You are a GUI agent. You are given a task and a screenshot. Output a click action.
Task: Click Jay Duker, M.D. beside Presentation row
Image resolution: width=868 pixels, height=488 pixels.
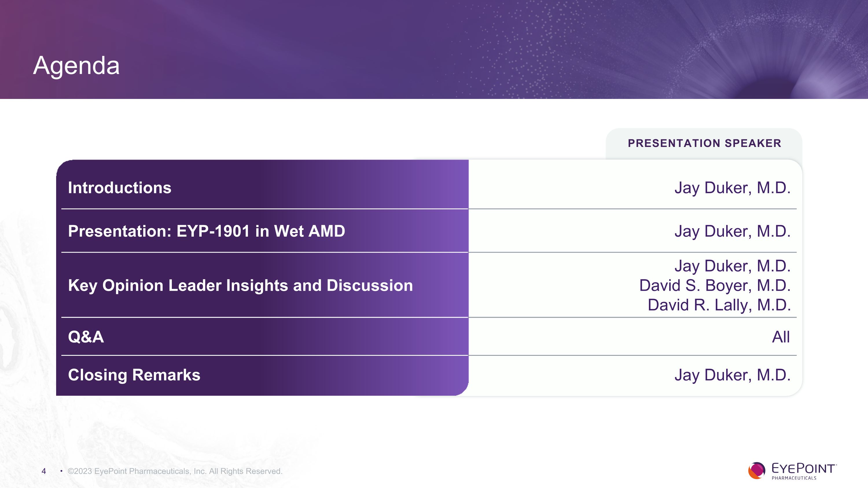732,231
